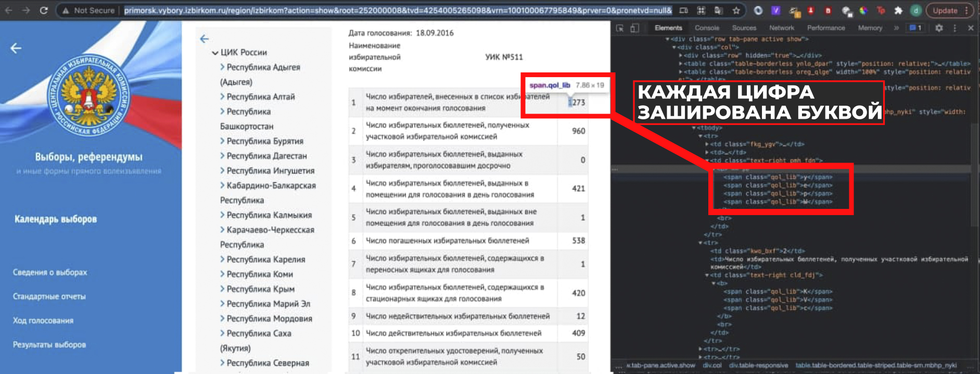Click the Update button in Chrome

945,10
